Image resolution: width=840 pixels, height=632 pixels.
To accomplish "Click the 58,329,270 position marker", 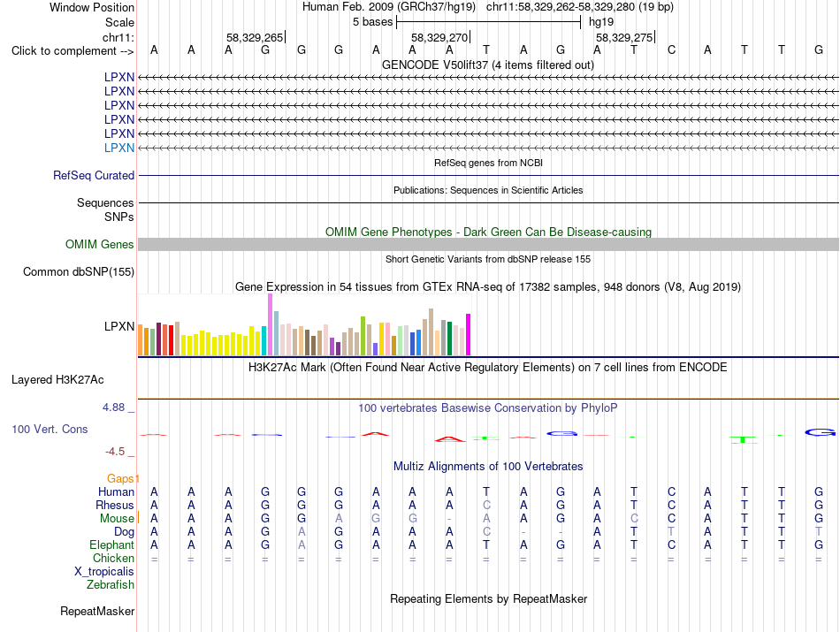I will click(439, 37).
